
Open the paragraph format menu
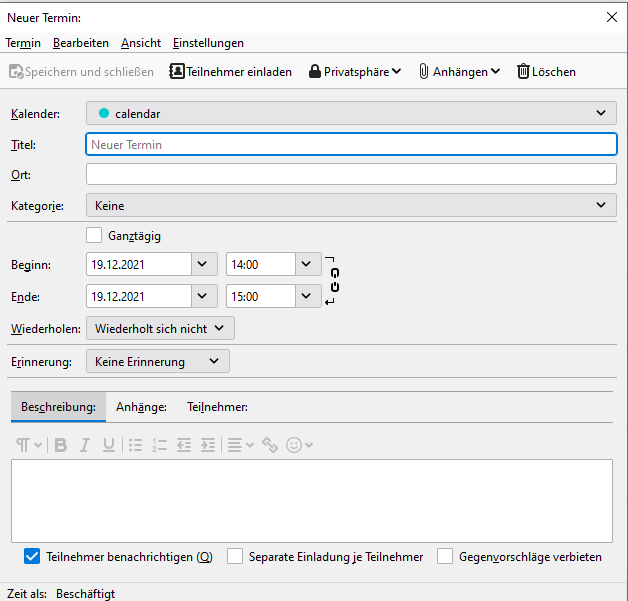28,445
